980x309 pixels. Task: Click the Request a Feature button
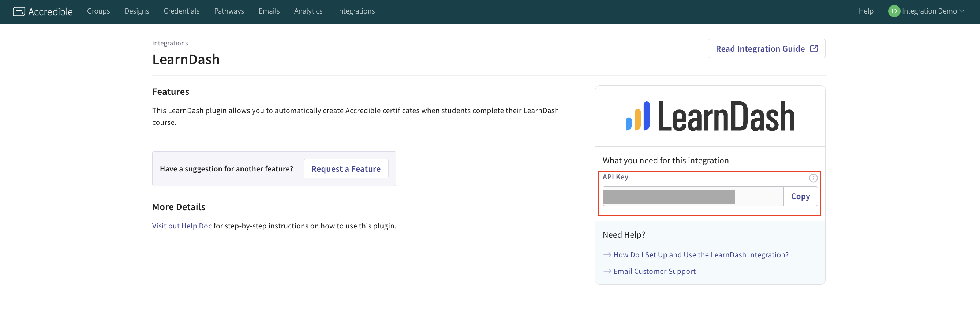pyautogui.click(x=346, y=168)
